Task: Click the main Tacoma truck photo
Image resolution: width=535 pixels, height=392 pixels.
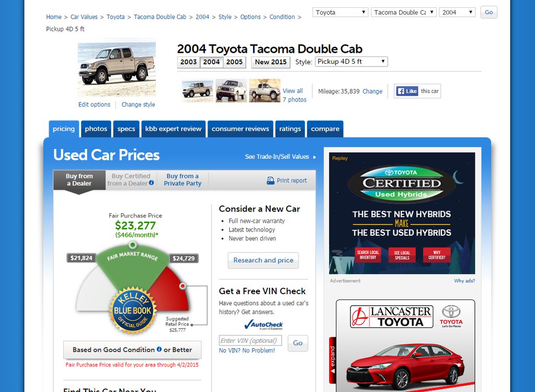Action: (117, 68)
